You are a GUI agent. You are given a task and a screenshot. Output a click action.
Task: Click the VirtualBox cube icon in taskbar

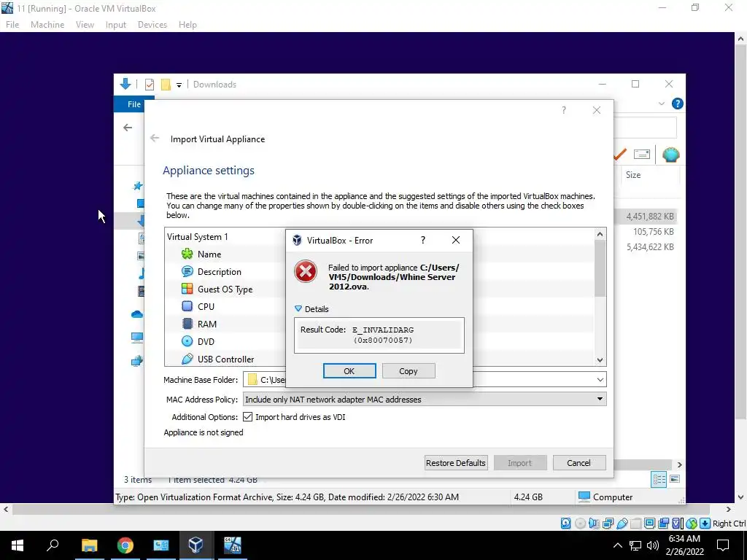coord(196,545)
